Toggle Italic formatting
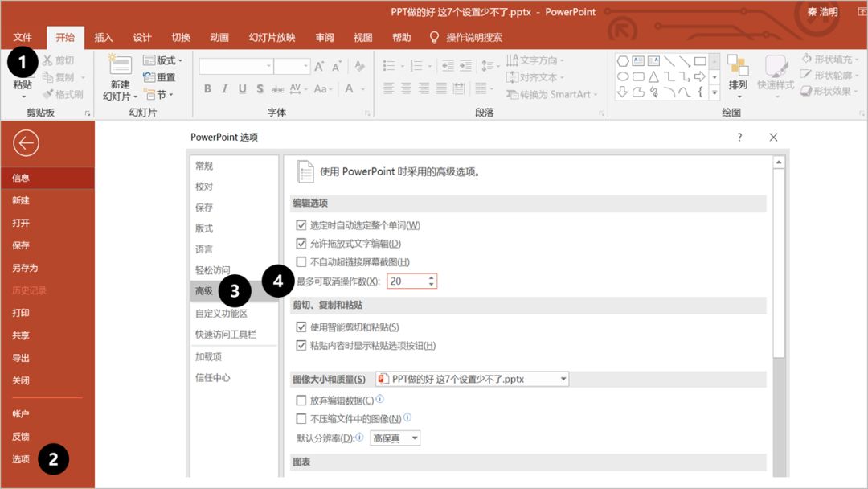This screenshot has width=868, height=489. click(x=225, y=88)
